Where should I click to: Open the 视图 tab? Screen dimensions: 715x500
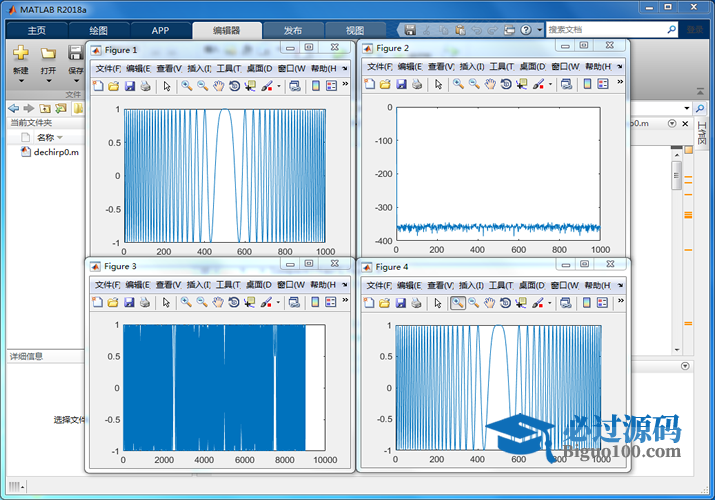[x=355, y=31]
